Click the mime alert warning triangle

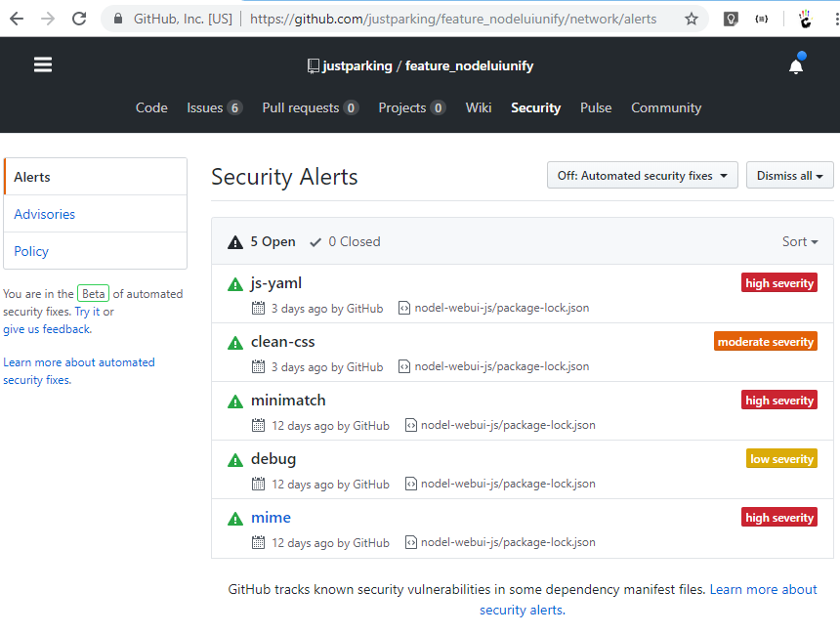click(x=235, y=519)
